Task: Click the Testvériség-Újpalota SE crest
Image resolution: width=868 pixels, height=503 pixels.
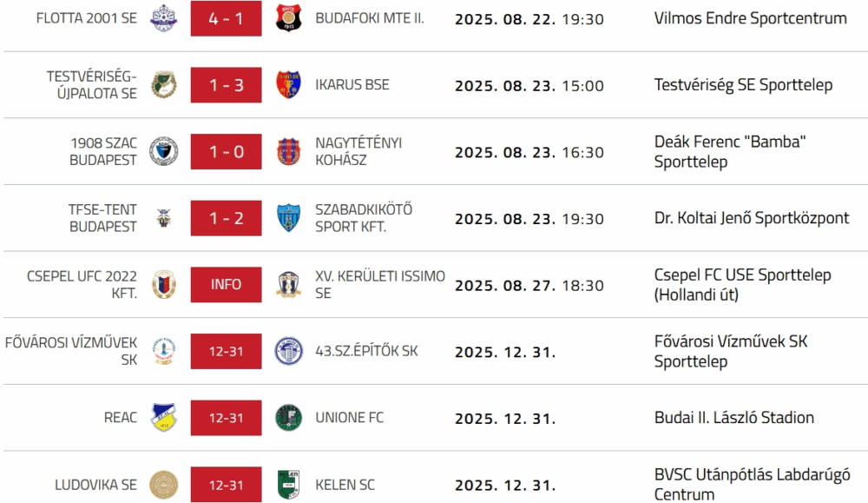Action: pos(162,84)
